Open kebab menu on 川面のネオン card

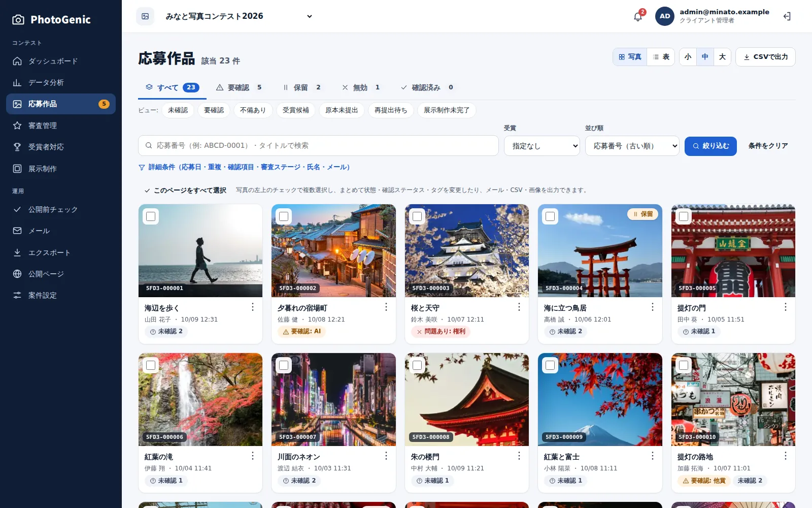[386, 456]
